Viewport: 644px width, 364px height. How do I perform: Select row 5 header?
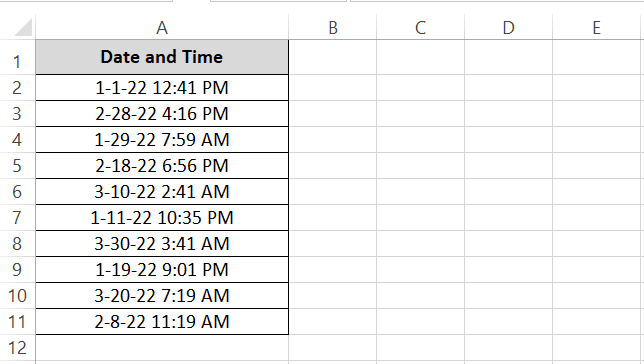[18, 166]
